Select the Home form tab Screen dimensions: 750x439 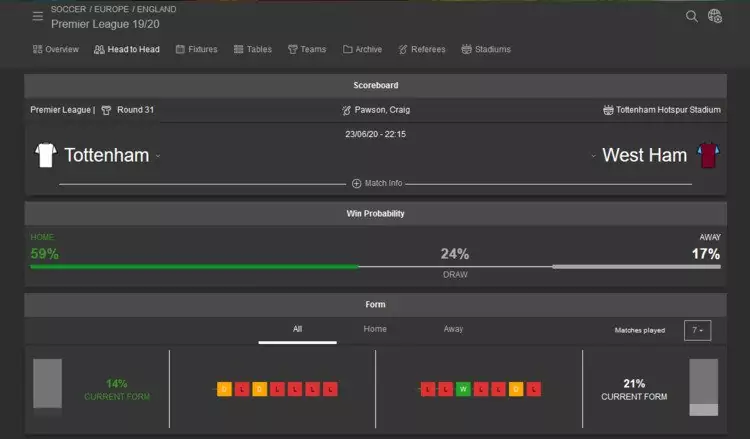375,329
